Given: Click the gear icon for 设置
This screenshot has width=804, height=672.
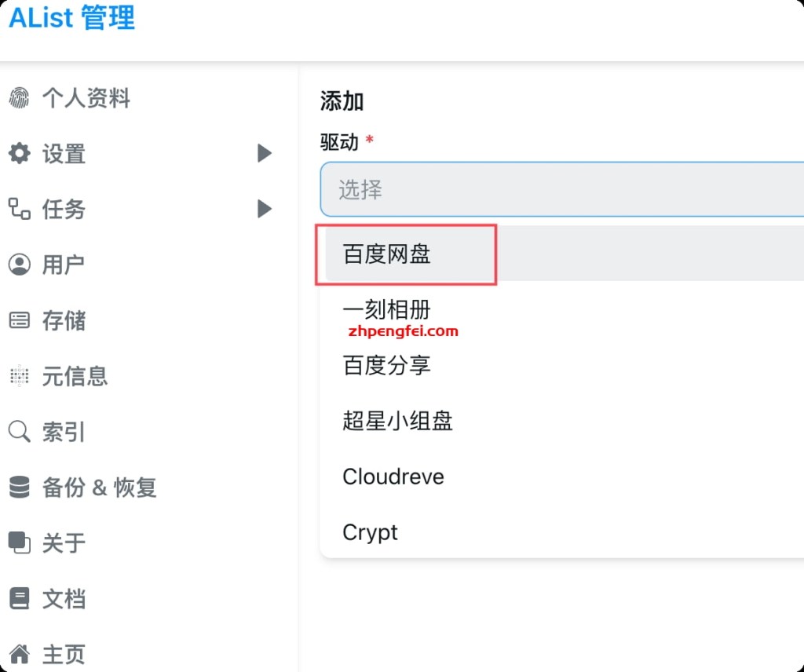Looking at the screenshot, I should 19,153.
